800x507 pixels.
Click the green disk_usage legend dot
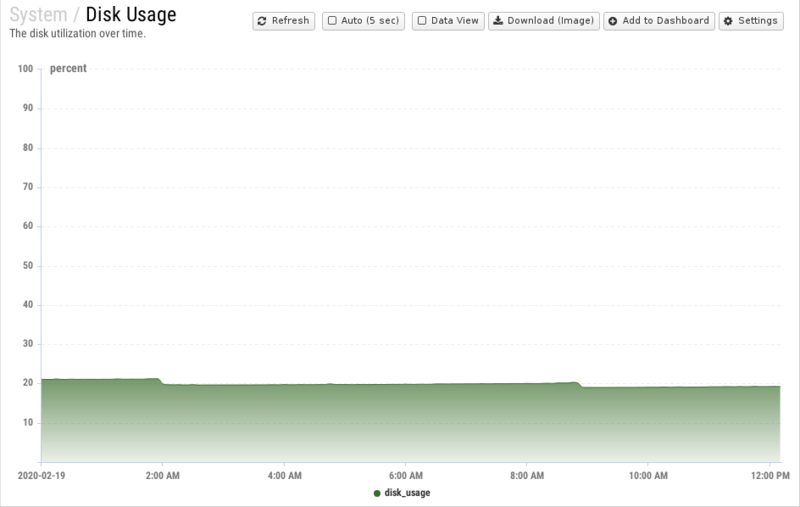click(x=377, y=493)
